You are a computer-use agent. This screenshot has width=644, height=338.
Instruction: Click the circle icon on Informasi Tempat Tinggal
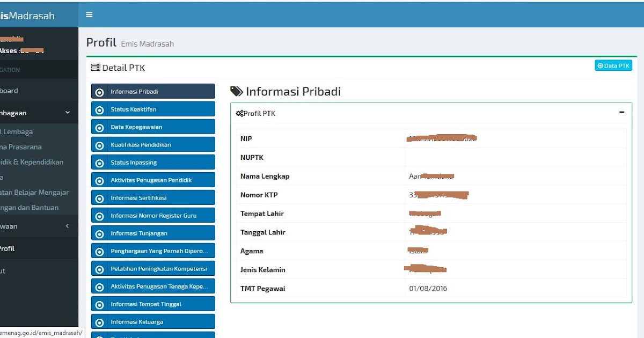coord(99,305)
